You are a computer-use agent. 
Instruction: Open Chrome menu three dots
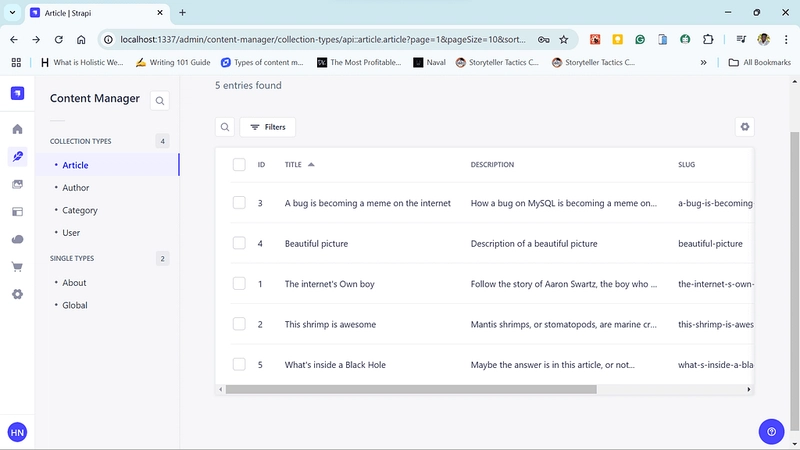pos(786,39)
